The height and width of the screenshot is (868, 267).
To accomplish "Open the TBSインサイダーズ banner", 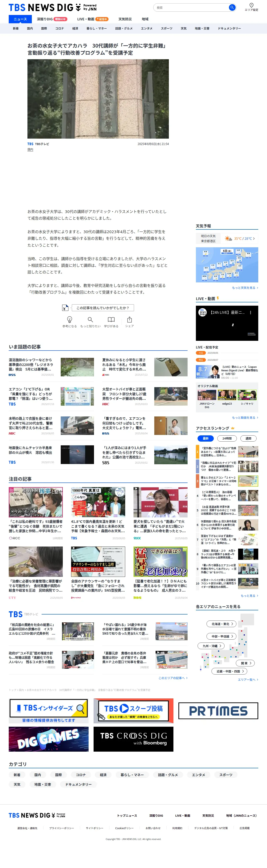I will (48, 711).
